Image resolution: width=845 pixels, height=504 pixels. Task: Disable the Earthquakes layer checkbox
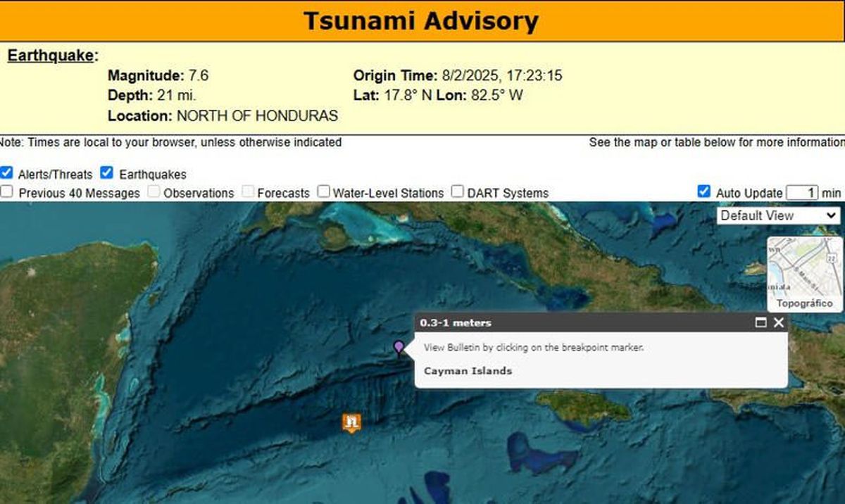click(x=107, y=172)
